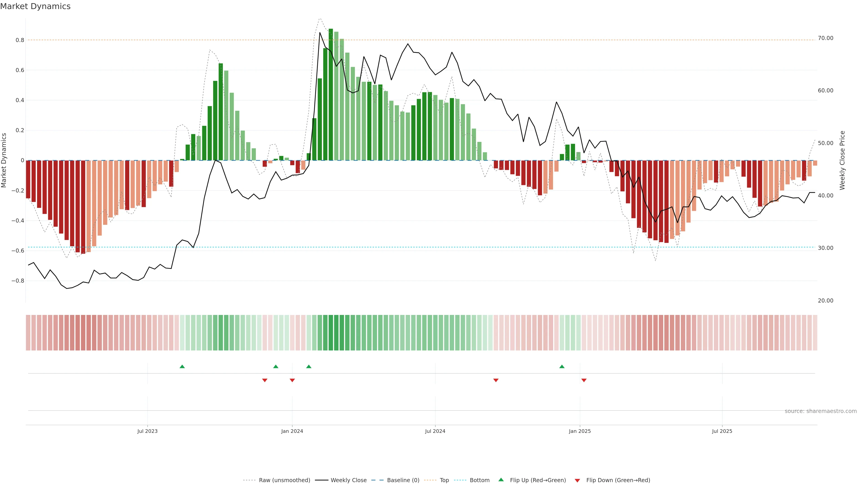Click the green Flip Up icon in legend

(501, 480)
